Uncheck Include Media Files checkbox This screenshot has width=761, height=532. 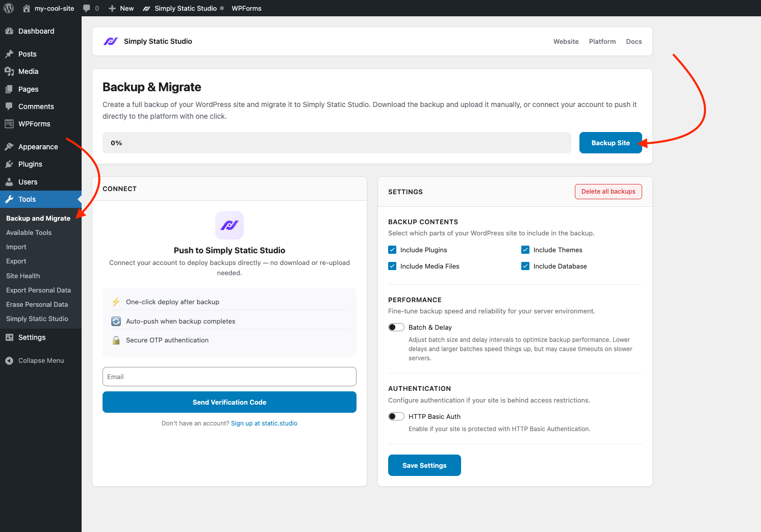coord(392,266)
